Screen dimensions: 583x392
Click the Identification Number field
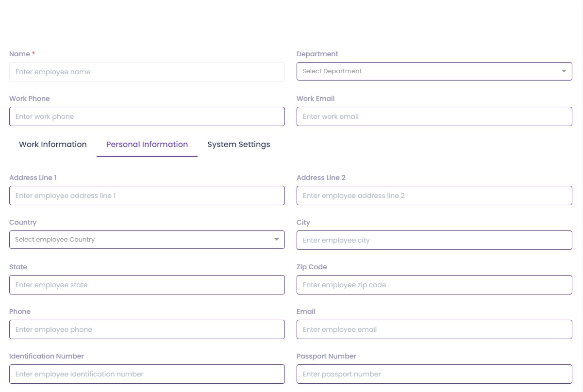point(147,374)
